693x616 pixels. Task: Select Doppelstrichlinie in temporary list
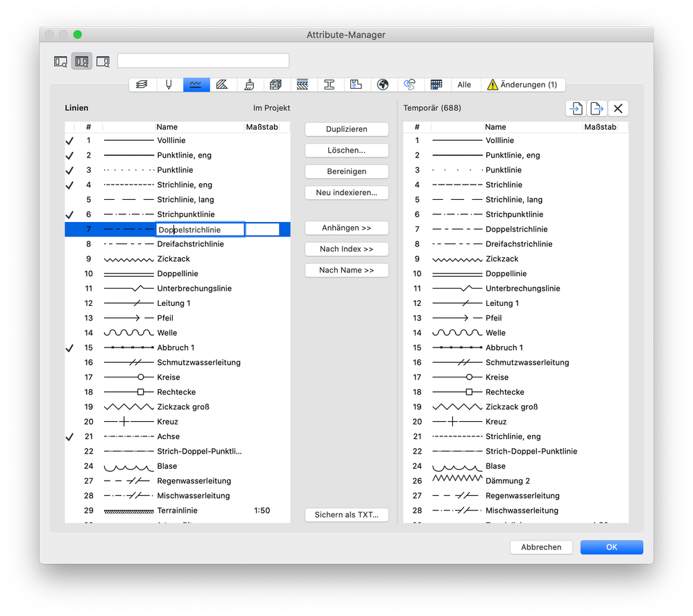coord(516,230)
